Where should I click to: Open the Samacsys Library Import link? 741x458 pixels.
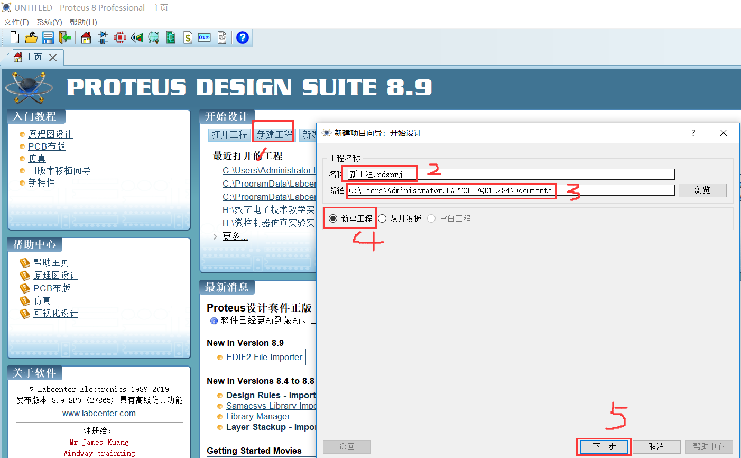(271, 406)
